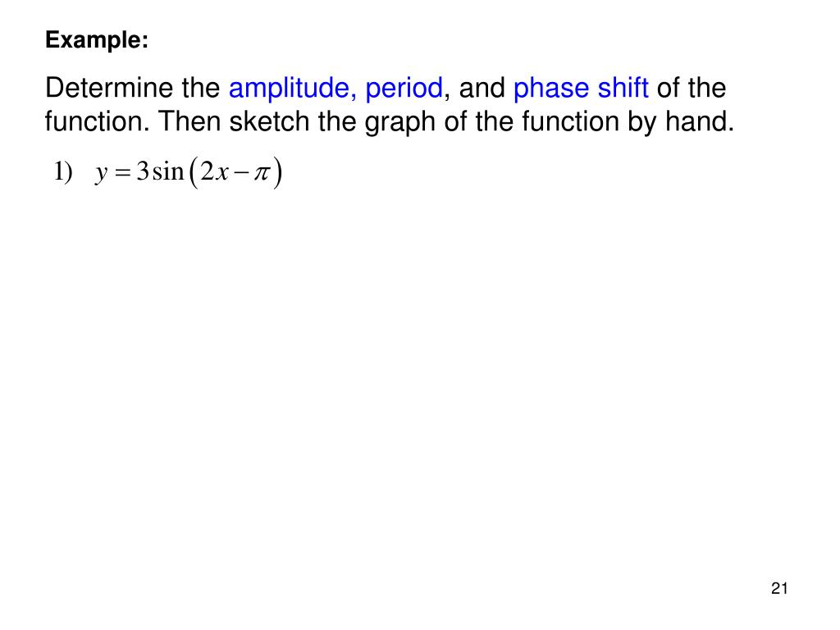840x630 pixels.
Task: Click the word and before phase shift
Action: click(482, 88)
